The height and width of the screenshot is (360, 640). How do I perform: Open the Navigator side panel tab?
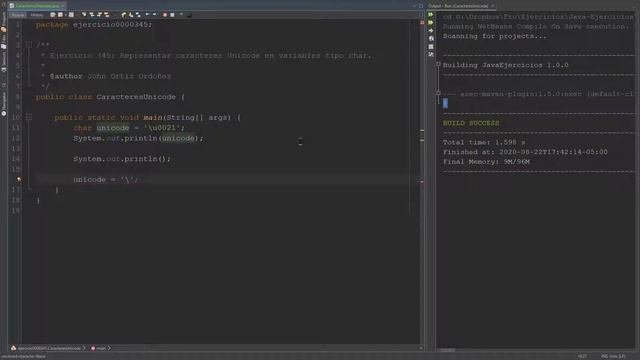click(4, 104)
